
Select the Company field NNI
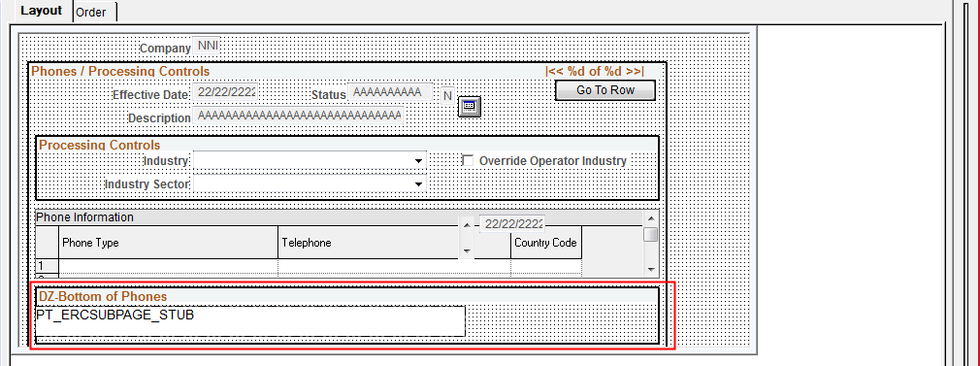[208, 46]
